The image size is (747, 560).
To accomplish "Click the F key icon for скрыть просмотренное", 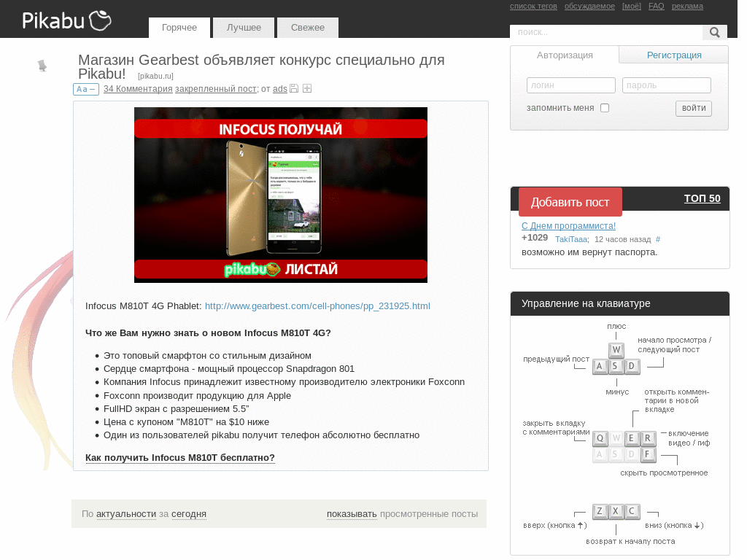I will pyautogui.click(x=647, y=454).
